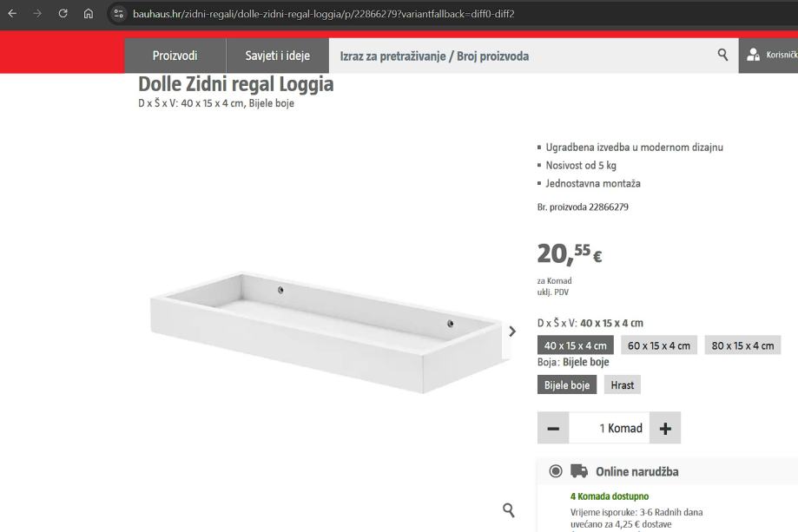
Task: Choose the 80 x 15 x 4 cm size
Action: [742, 345]
